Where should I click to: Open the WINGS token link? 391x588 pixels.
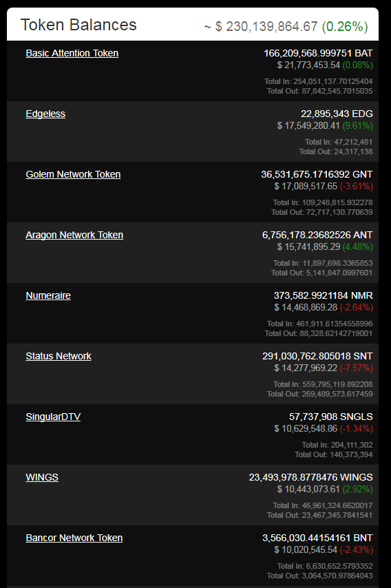[42, 477]
